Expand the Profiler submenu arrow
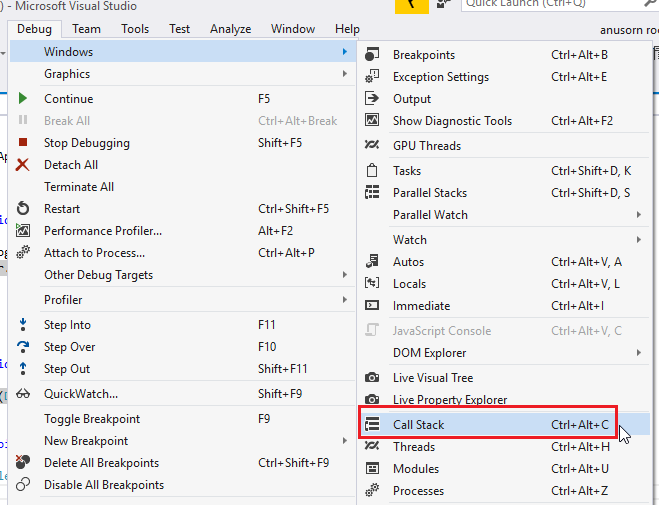The height and width of the screenshot is (505, 659). coord(345,300)
